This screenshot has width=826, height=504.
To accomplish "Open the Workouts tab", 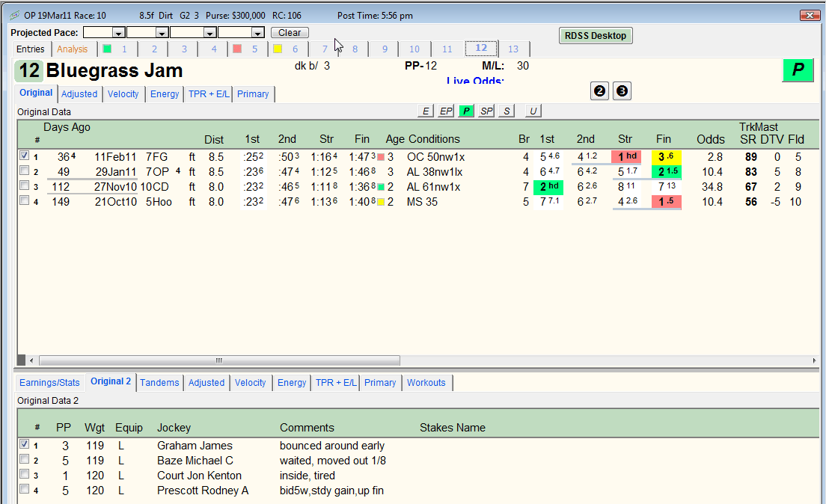I will (x=426, y=382).
